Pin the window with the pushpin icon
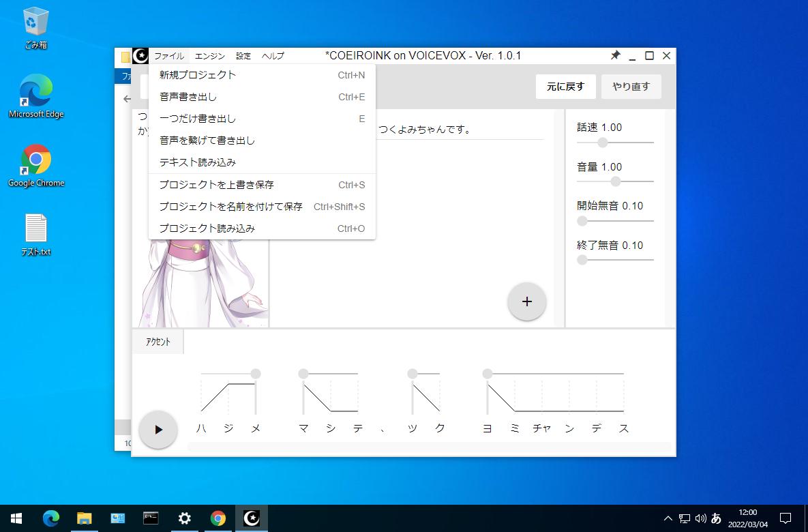The image size is (808, 532). (x=615, y=55)
